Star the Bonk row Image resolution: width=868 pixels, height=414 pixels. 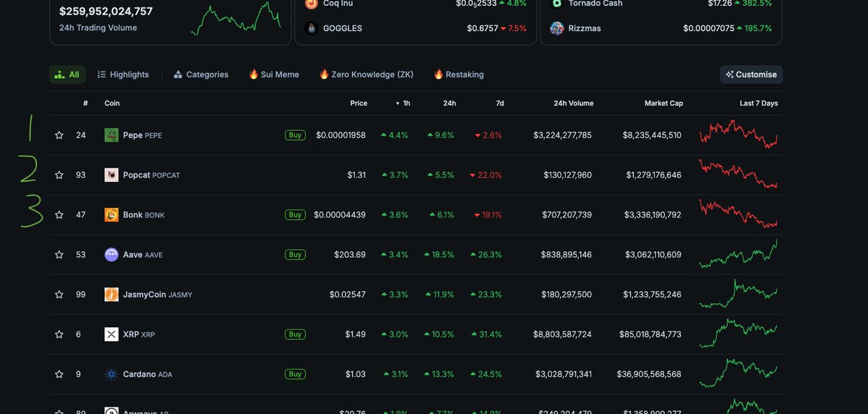pyautogui.click(x=59, y=215)
